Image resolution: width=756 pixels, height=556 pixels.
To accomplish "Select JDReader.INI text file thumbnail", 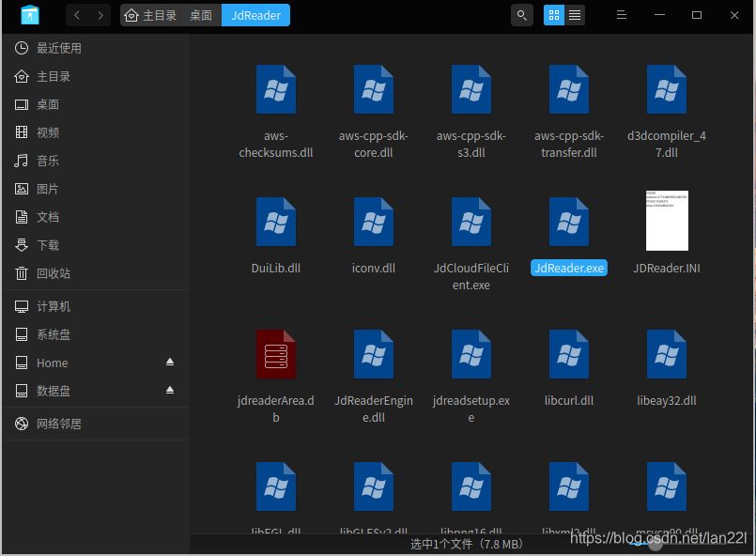I will click(667, 221).
